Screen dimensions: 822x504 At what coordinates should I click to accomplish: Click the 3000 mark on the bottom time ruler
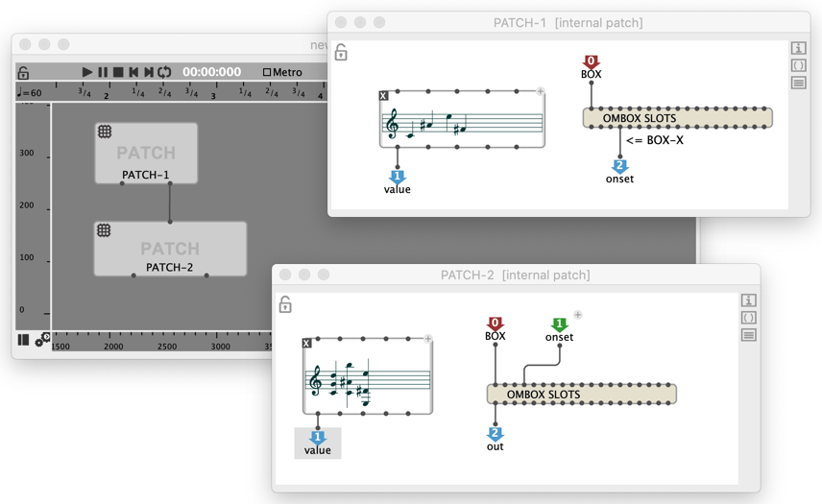(220, 347)
